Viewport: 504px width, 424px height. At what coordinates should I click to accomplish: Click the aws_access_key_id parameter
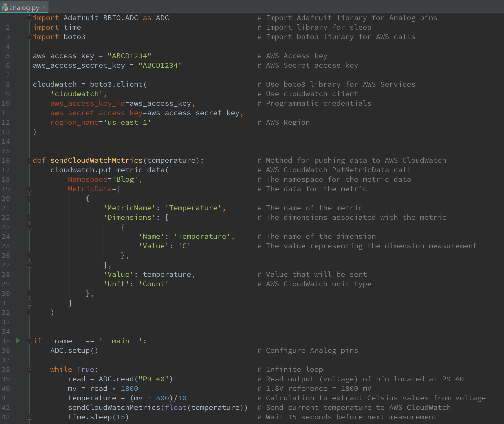point(88,103)
